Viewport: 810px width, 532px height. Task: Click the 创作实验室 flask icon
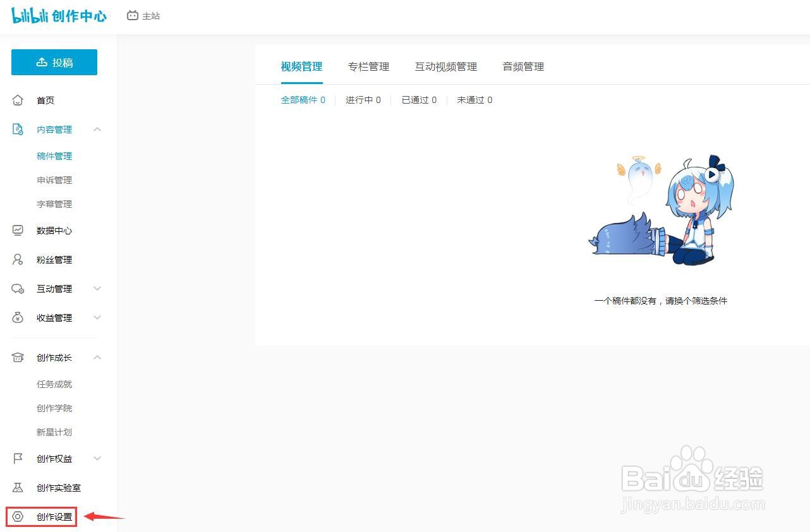(x=18, y=488)
